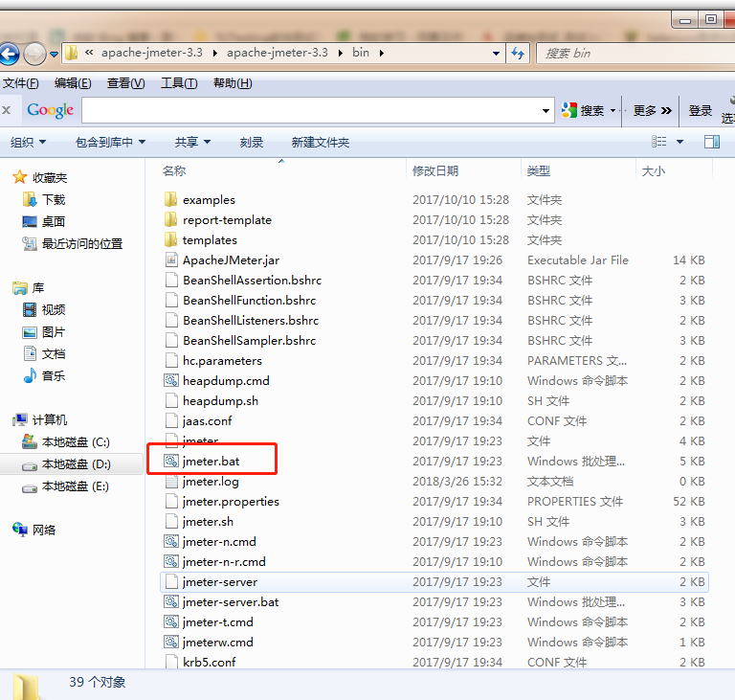Click the refresh button beside address bar

(x=518, y=53)
